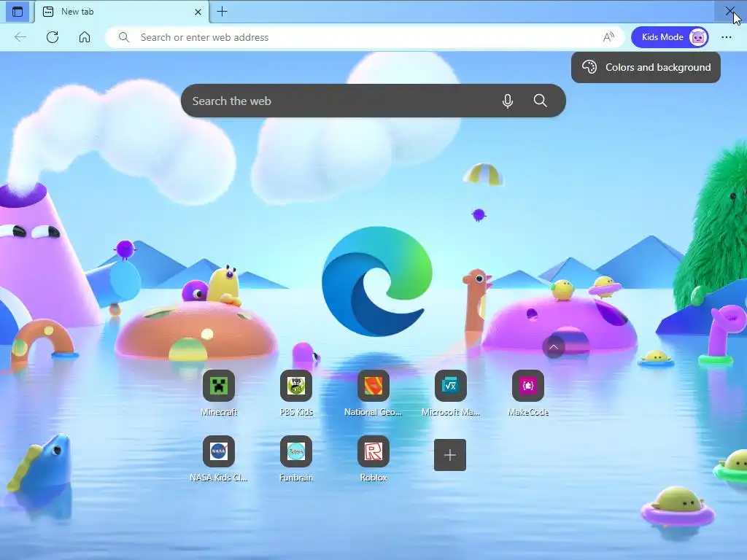Click the Roblox label text
747x560 pixels.
point(373,478)
